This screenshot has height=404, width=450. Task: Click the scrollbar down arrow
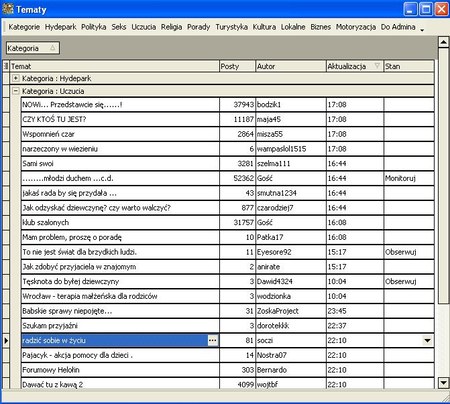pyautogui.click(x=443, y=383)
